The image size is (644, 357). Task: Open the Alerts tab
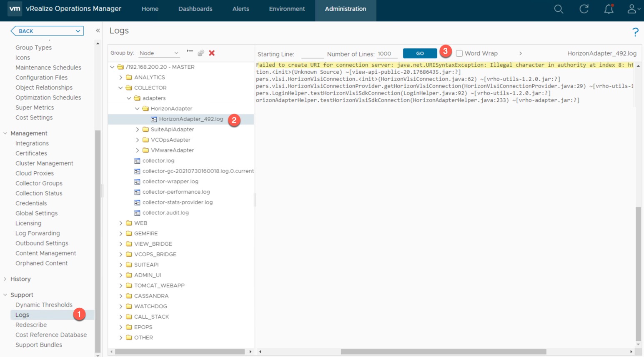click(241, 9)
